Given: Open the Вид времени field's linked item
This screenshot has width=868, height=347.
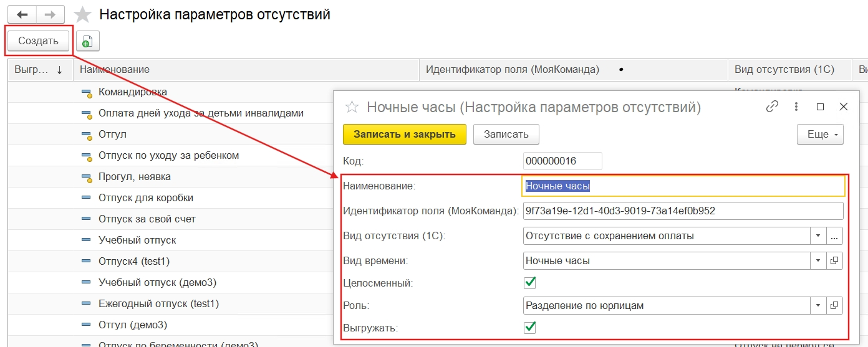Looking at the screenshot, I should tap(835, 260).
